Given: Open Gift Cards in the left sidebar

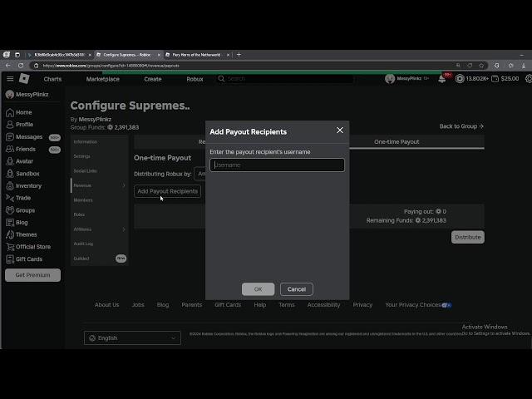Looking at the screenshot, I should (24, 259).
